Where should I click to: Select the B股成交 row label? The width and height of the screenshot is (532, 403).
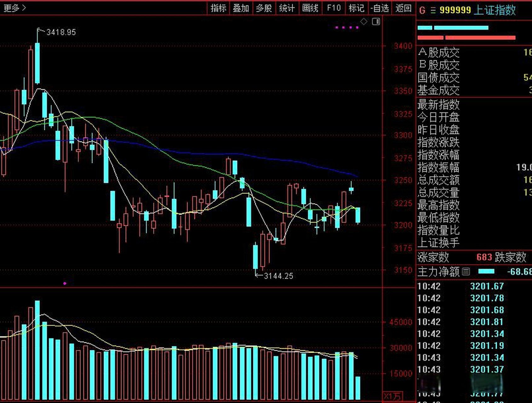tap(438, 65)
